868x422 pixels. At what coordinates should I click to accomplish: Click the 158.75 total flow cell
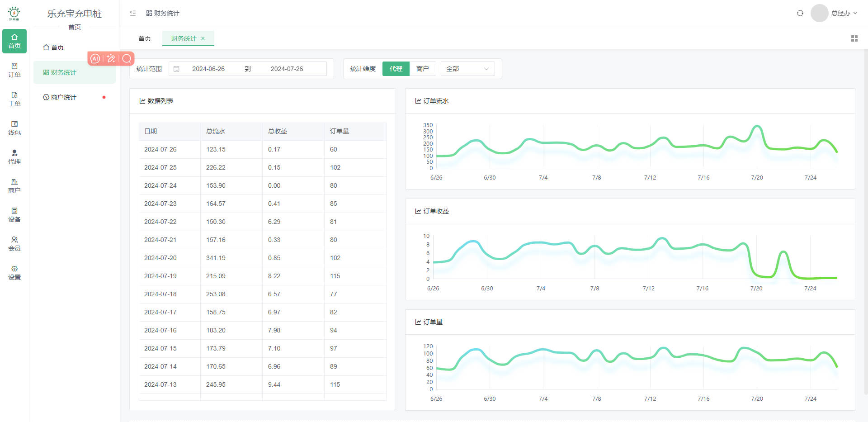pyautogui.click(x=231, y=312)
